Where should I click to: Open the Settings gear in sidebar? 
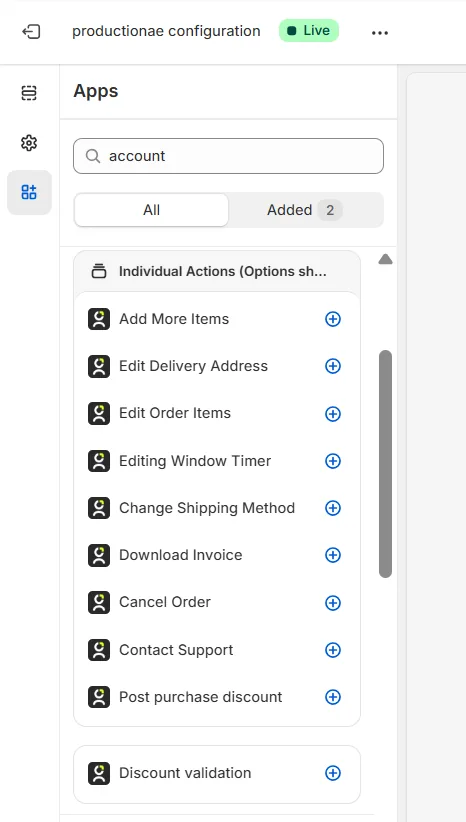click(29, 143)
